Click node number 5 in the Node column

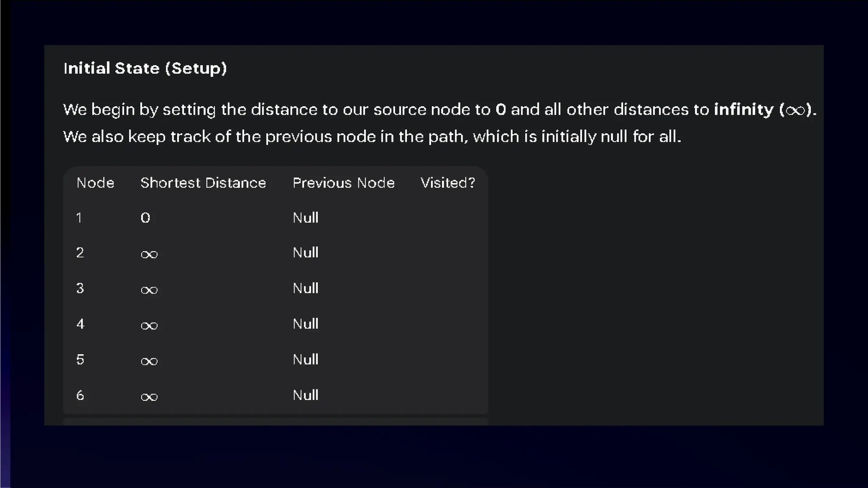click(x=80, y=360)
